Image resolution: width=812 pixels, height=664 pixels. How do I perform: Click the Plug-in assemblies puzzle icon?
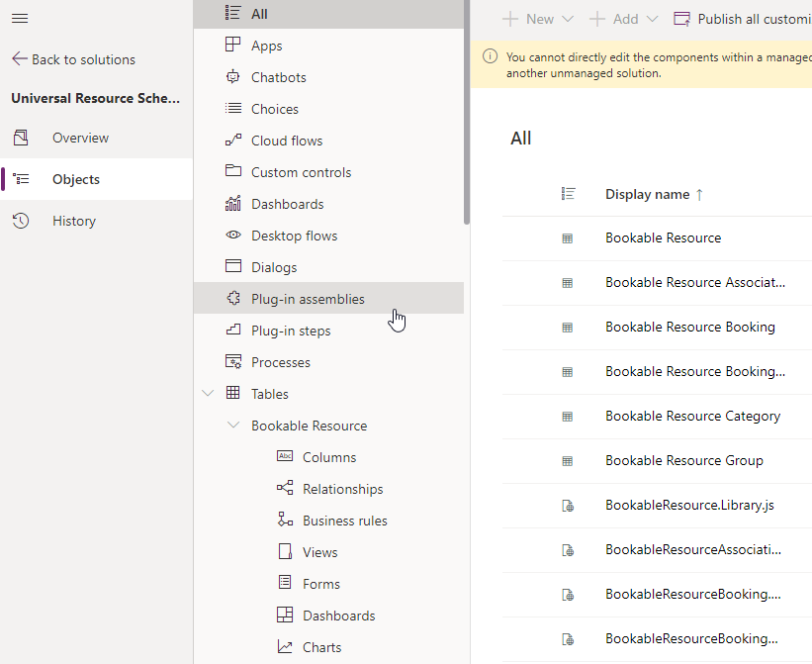click(232, 298)
